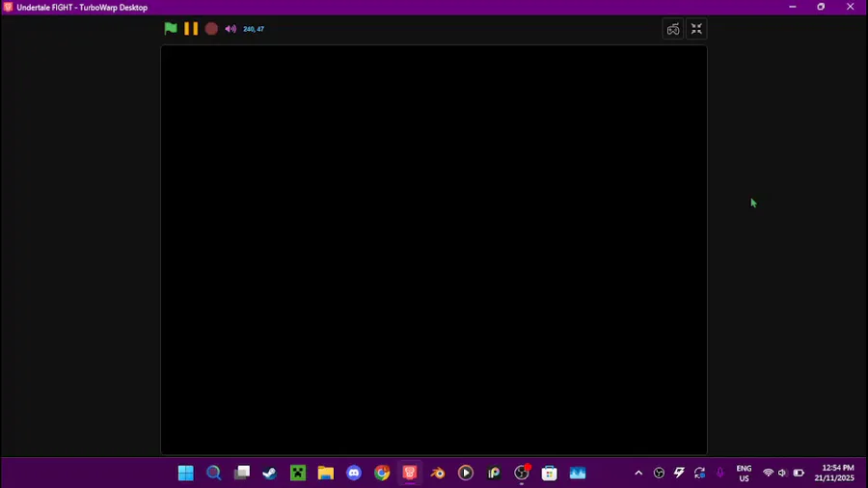The height and width of the screenshot is (488, 868).
Task: Open Microsoft Store from taskbar
Action: (x=550, y=474)
